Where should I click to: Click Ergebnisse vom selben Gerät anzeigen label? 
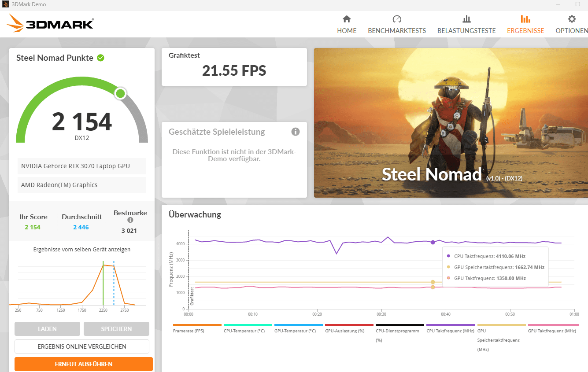tap(82, 249)
